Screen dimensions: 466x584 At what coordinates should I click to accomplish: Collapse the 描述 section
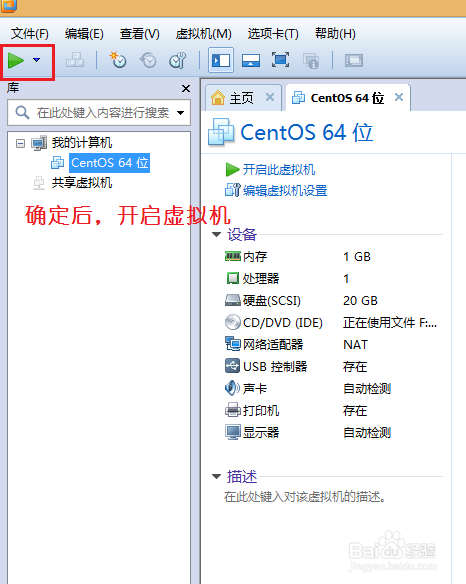216,476
